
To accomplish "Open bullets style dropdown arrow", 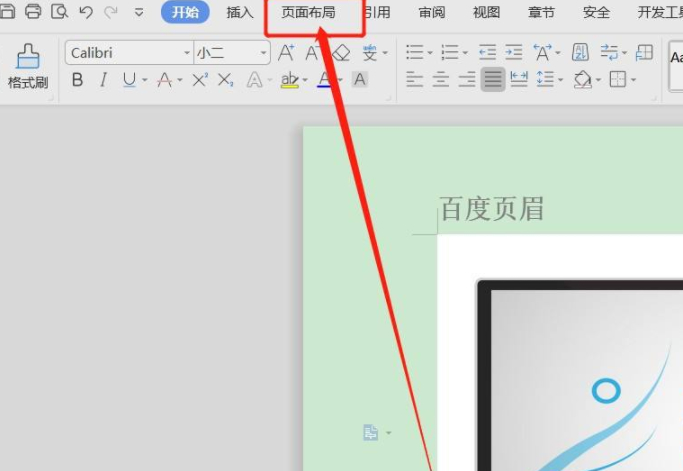I will (430, 53).
